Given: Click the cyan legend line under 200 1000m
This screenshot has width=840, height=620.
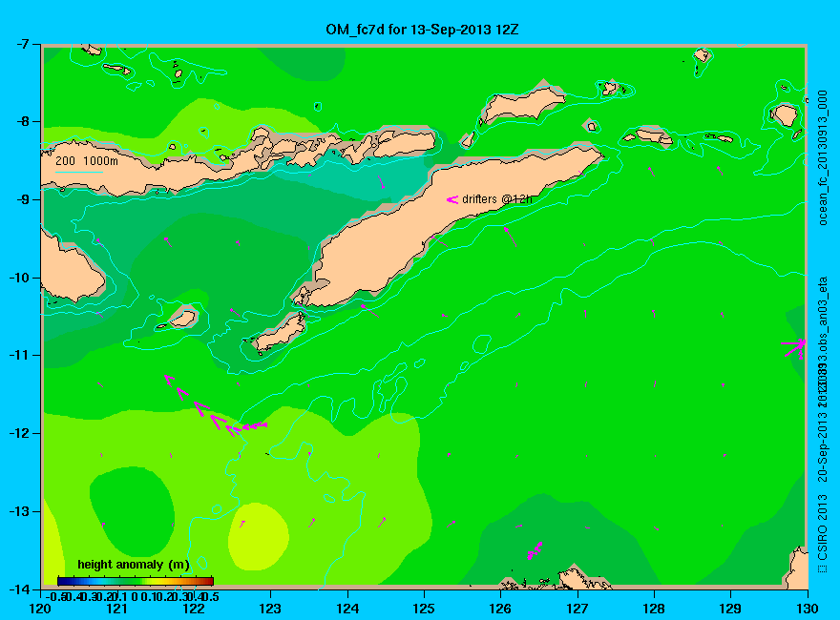Looking at the screenshot, I should pyautogui.click(x=79, y=172).
